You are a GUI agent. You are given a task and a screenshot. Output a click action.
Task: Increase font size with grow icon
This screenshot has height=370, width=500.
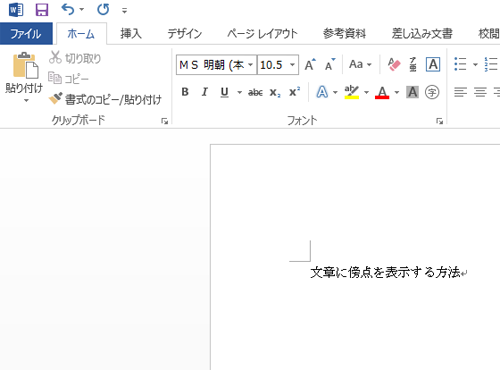310,64
